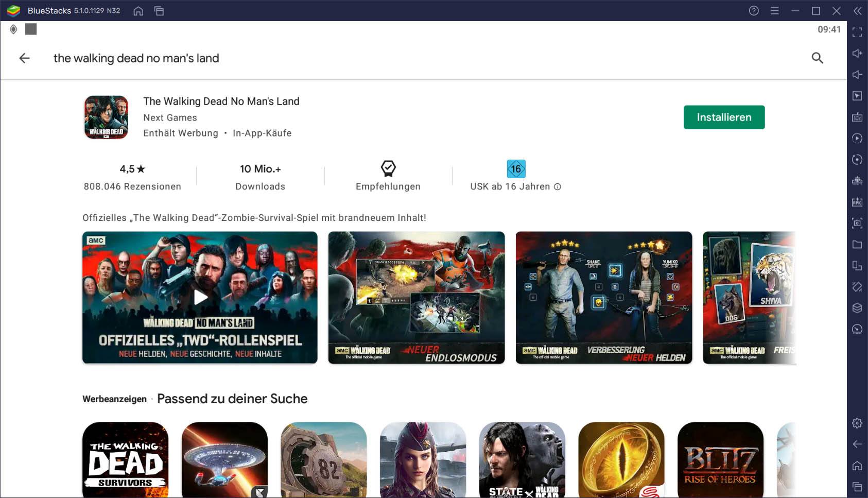Screen dimensions: 868x498
Task: Open the multi-window tabs icon in title bar
Action: (159, 11)
